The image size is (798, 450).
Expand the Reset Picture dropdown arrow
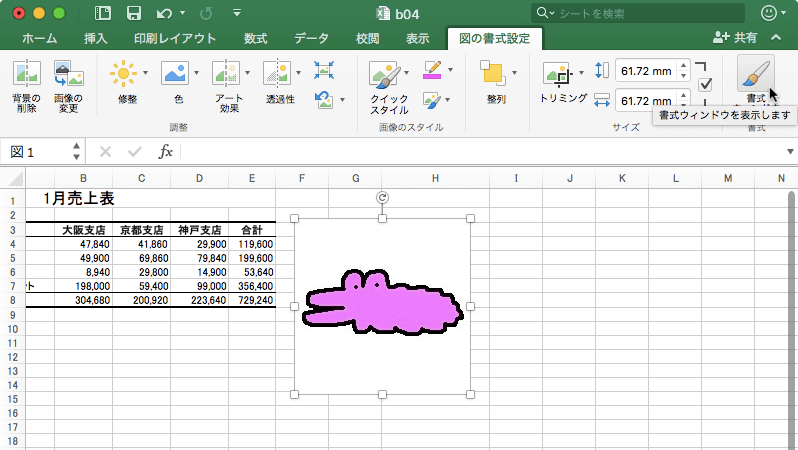coord(343,100)
